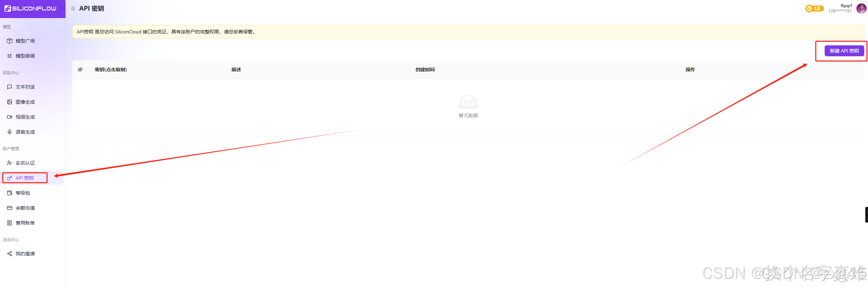868x287 pixels.
Task: Click the 文本对话 chat bubble icon
Action: pos(10,87)
